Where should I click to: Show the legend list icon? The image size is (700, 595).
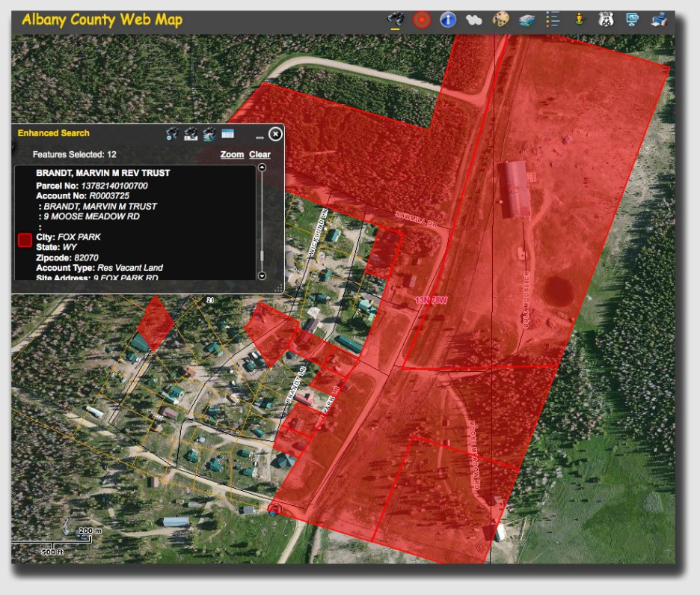pos(553,20)
